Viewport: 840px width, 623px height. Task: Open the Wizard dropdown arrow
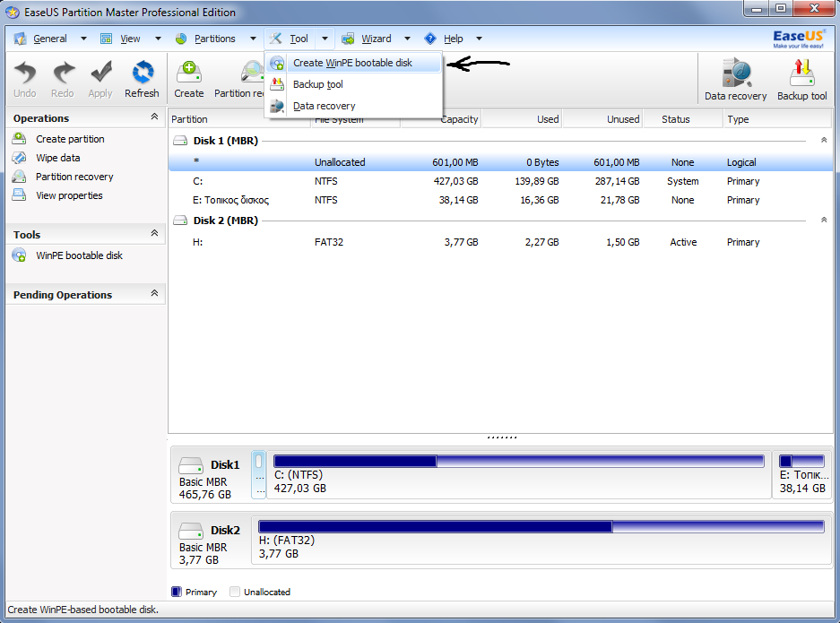coord(407,39)
